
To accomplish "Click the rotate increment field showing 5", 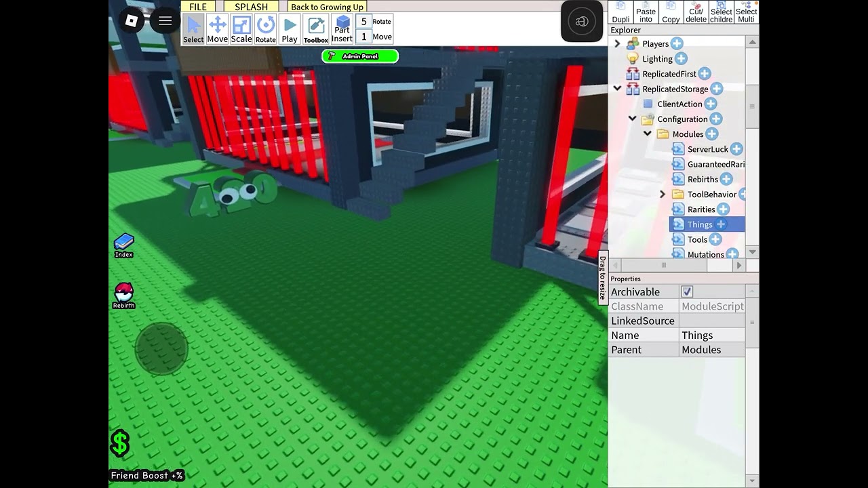I will (363, 22).
